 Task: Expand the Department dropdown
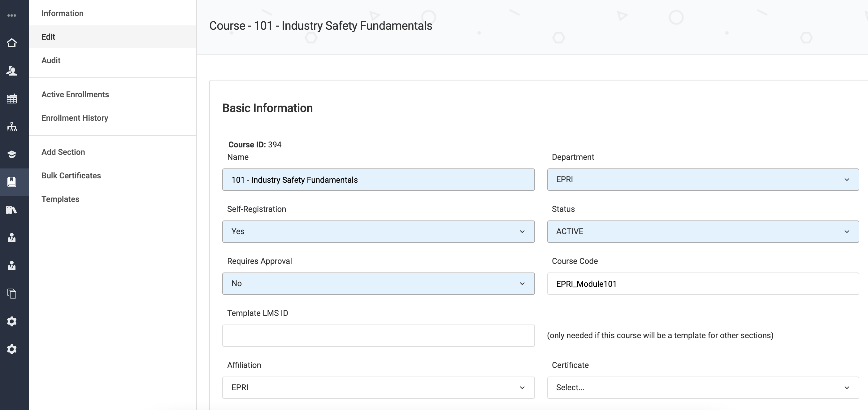click(703, 180)
